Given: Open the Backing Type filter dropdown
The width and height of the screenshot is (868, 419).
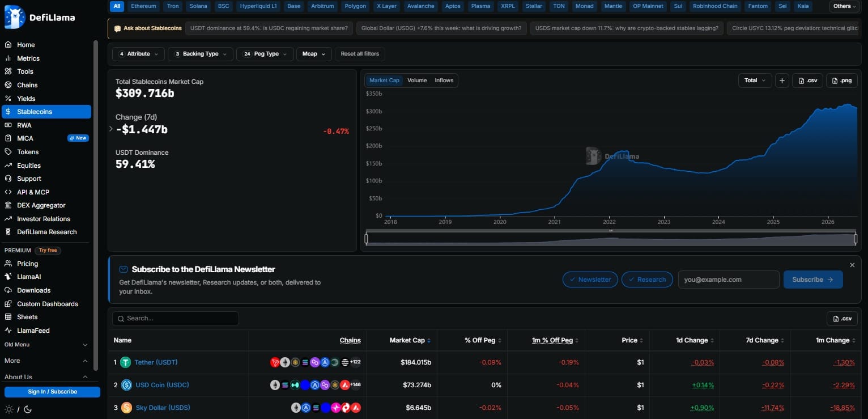Looking at the screenshot, I should point(201,54).
